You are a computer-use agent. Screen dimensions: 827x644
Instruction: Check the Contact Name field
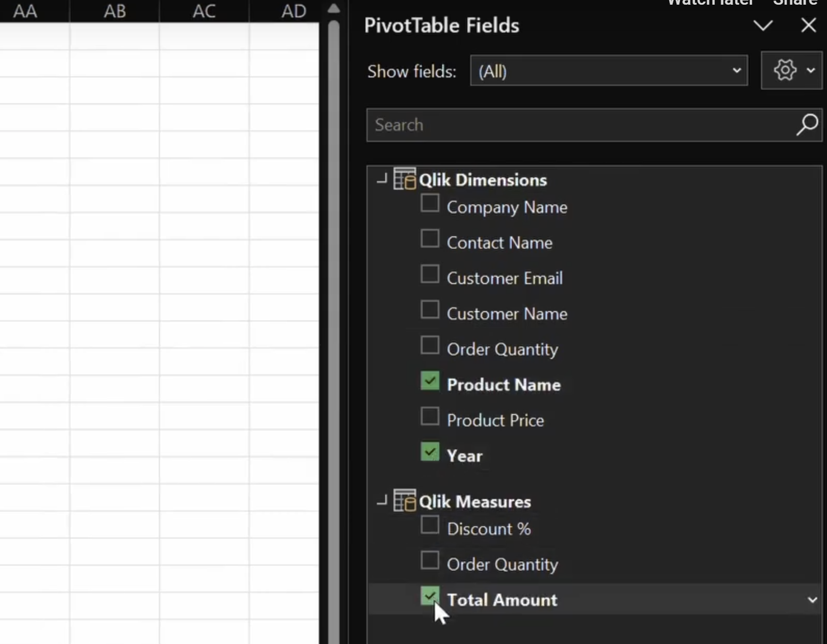[x=430, y=238]
